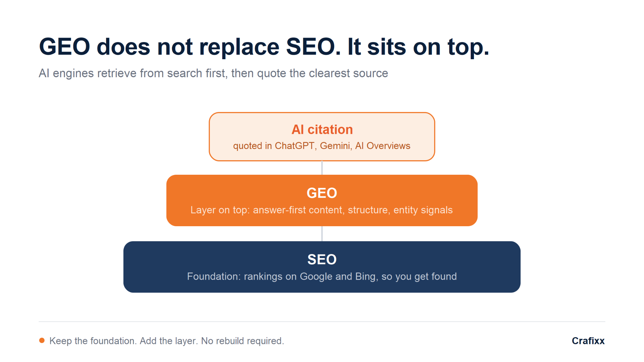Click the 'AI citation' heading text
The image size is (644, 362).
click(x=322, y=129)
